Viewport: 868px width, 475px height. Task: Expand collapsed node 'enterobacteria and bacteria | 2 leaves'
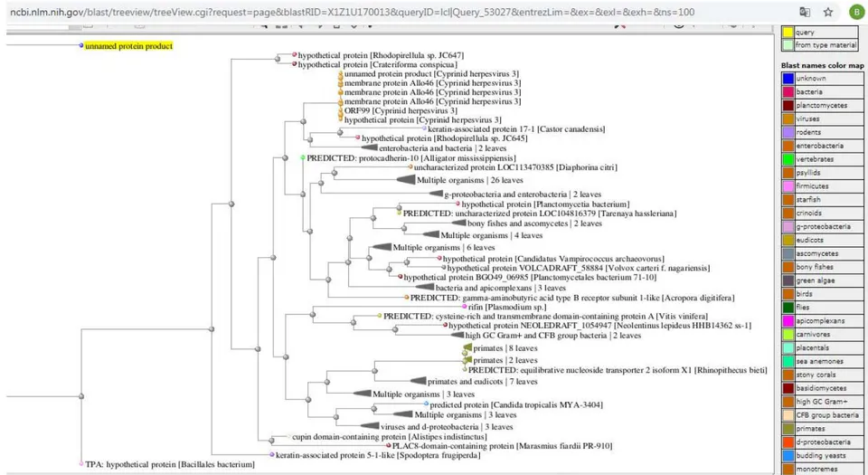369,147
